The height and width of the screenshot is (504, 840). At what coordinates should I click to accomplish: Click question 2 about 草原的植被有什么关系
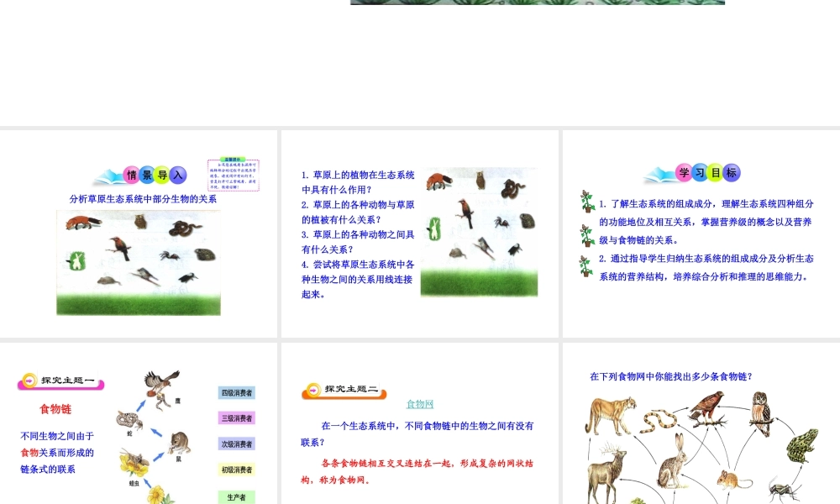(358, 212)
